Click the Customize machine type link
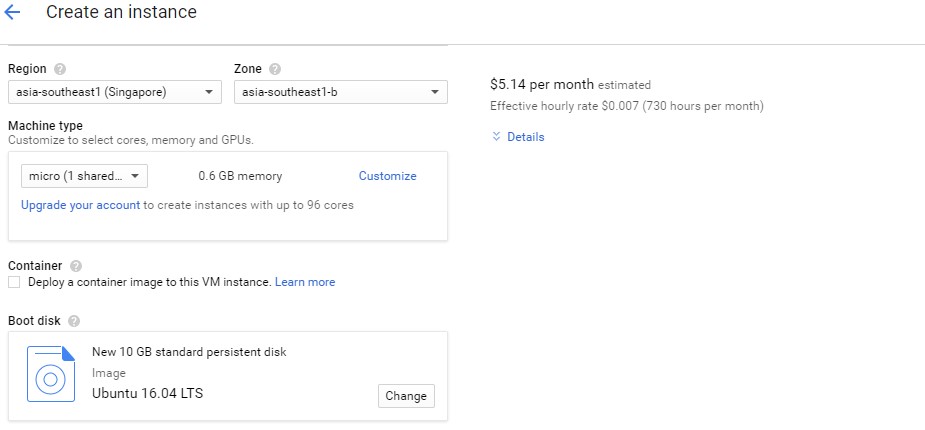Viewport: 925px width, 430px height. [x=387, y=176]
